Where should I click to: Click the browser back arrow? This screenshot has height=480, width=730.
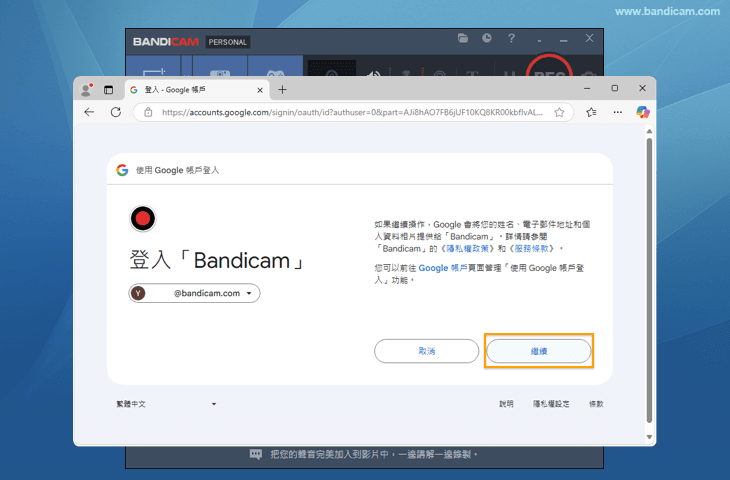click(89, 112)
